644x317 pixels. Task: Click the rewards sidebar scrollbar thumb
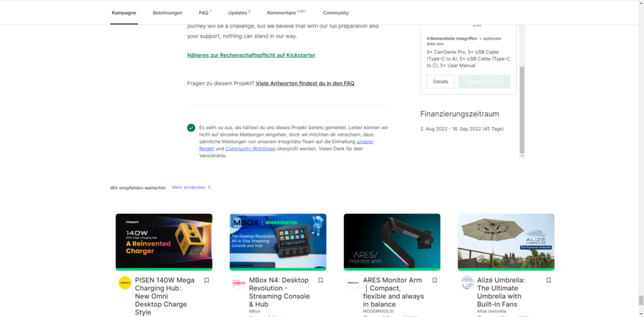(x=522, y=109)
